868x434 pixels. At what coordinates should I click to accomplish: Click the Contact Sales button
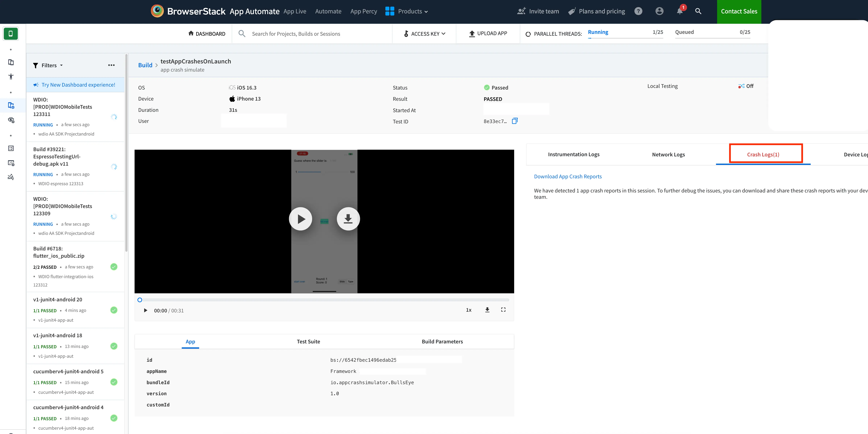(x=739, y=11)
